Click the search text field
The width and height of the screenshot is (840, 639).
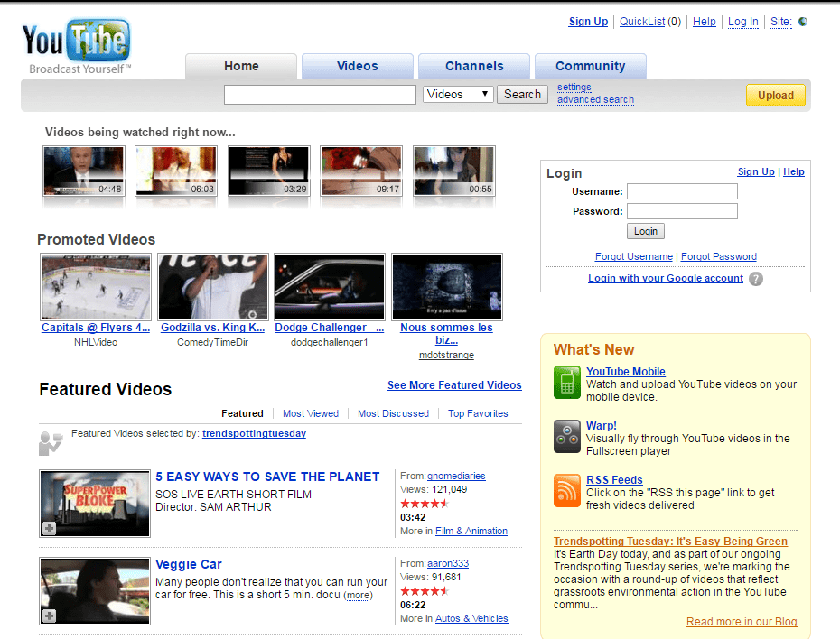coord(320,95)
